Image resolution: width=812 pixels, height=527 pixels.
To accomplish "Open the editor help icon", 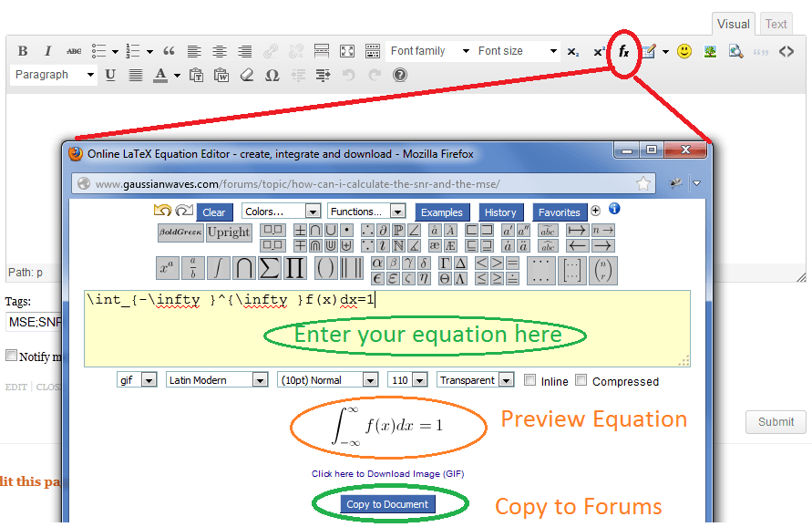I will [x=399, y=75].
